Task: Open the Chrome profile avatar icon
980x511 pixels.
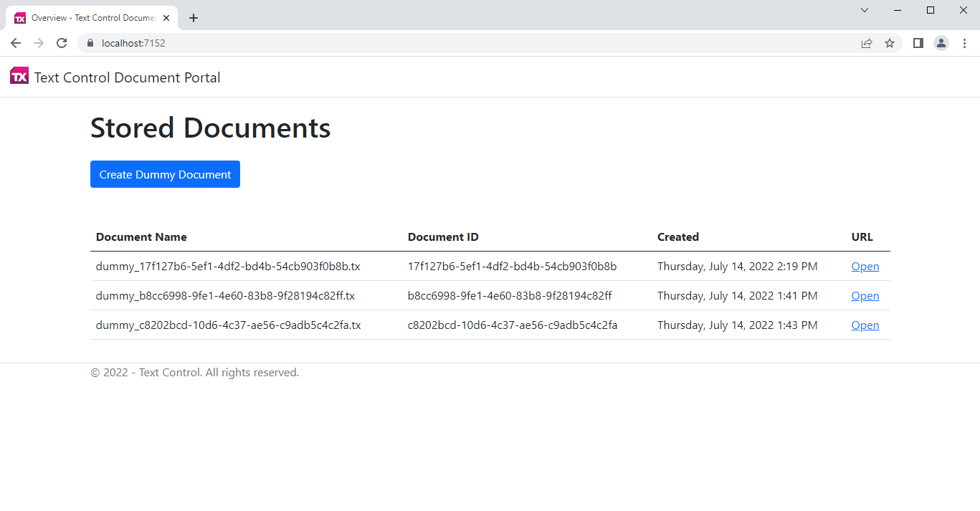Action: tap(941, 43)
